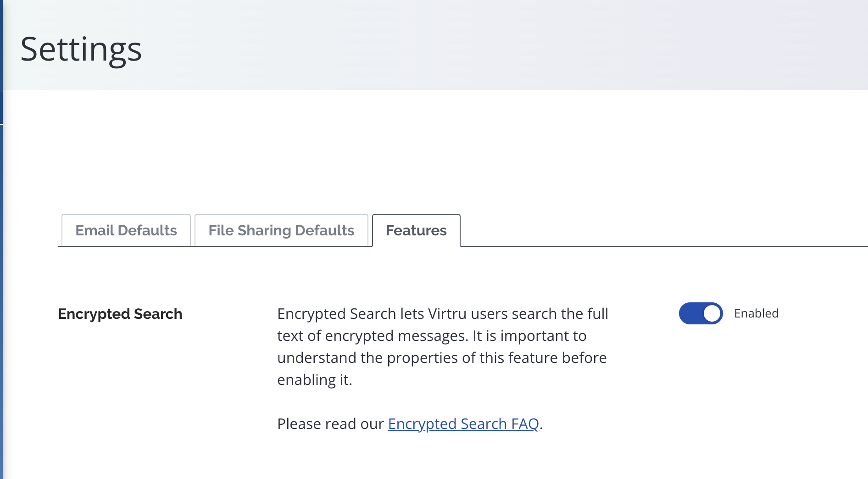Click the Encrypted Search feature name
The height and width of the screenshot is (479, 868).
[x=120, y=314]
